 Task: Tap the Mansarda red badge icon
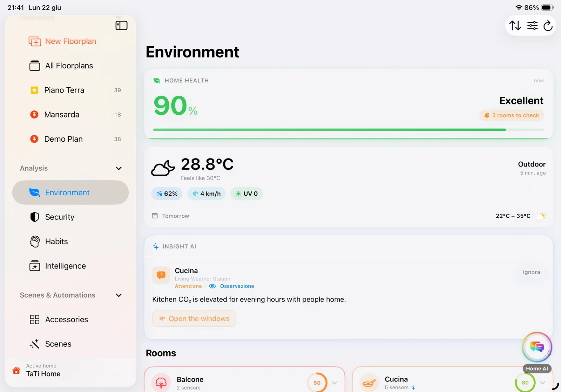point(34,115)
